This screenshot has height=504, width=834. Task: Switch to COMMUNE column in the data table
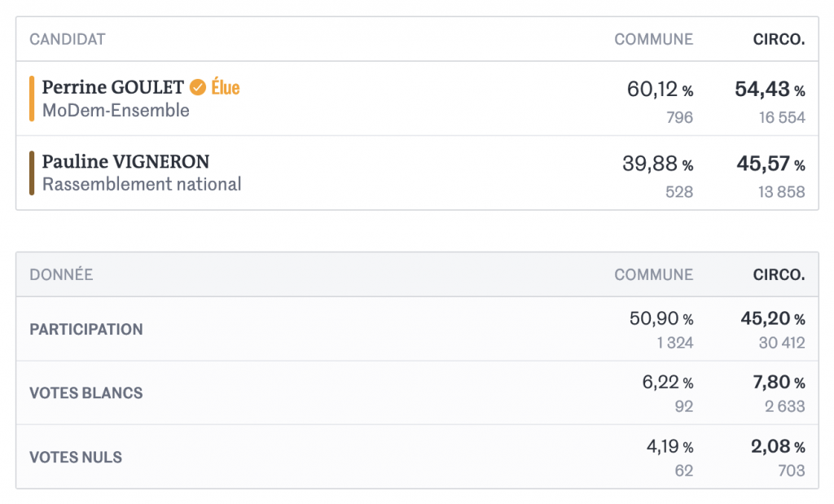[x=654, y=275]
